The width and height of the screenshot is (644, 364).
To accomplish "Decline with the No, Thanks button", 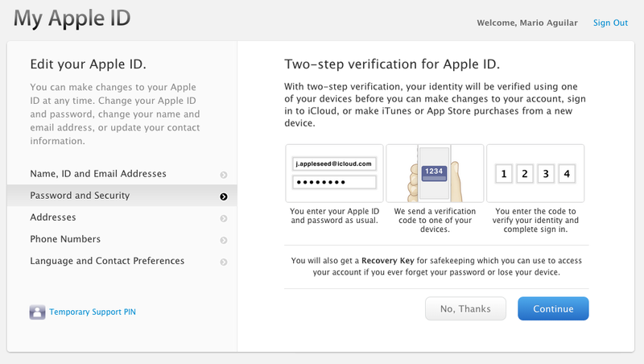I will point(466,308).
